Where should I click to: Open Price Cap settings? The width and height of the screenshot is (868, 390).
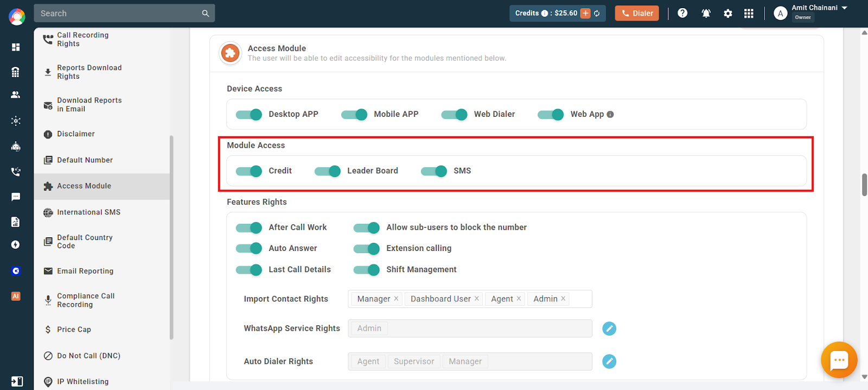pos(102,330)
